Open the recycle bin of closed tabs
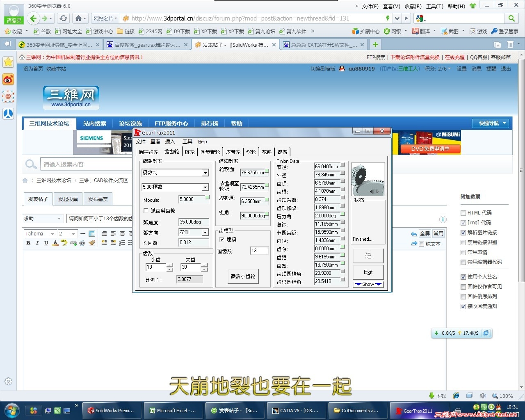The image size is (525, 420). click(511, 44)
